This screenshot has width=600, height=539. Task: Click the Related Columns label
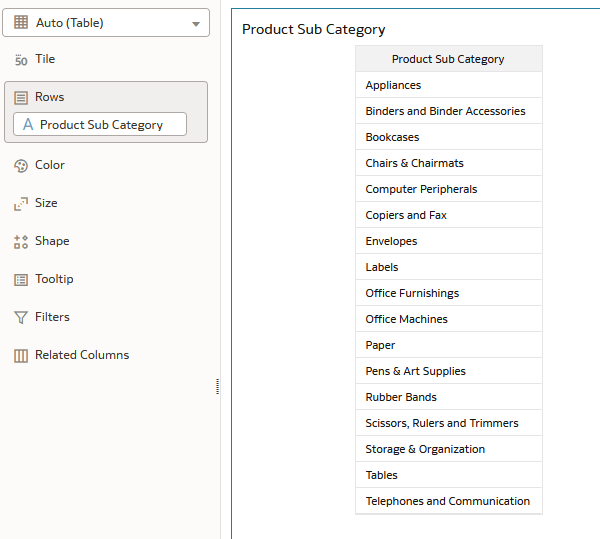coord(82,355)
